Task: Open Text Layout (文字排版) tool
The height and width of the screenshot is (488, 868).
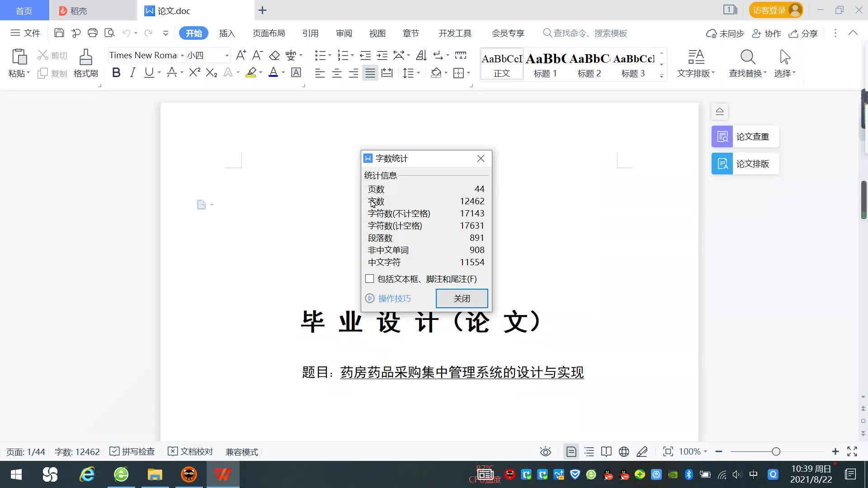Action: pyautogui.click(x=696, y=63)
